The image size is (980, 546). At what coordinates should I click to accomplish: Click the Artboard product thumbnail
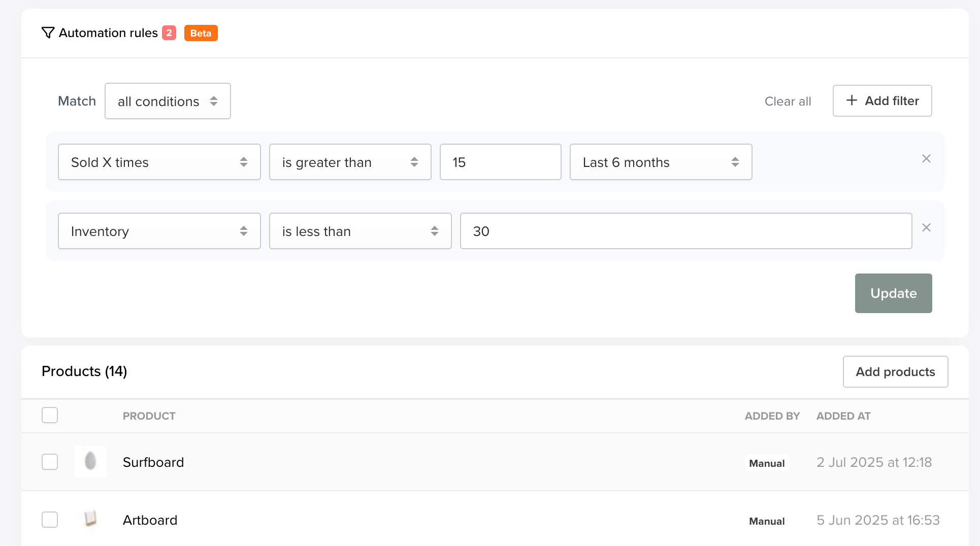tap(90, 519)
